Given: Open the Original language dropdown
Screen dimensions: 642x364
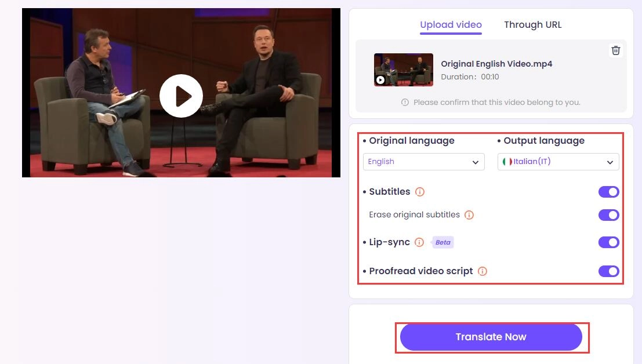Looking at the screenshot, I should click(424, 162).
